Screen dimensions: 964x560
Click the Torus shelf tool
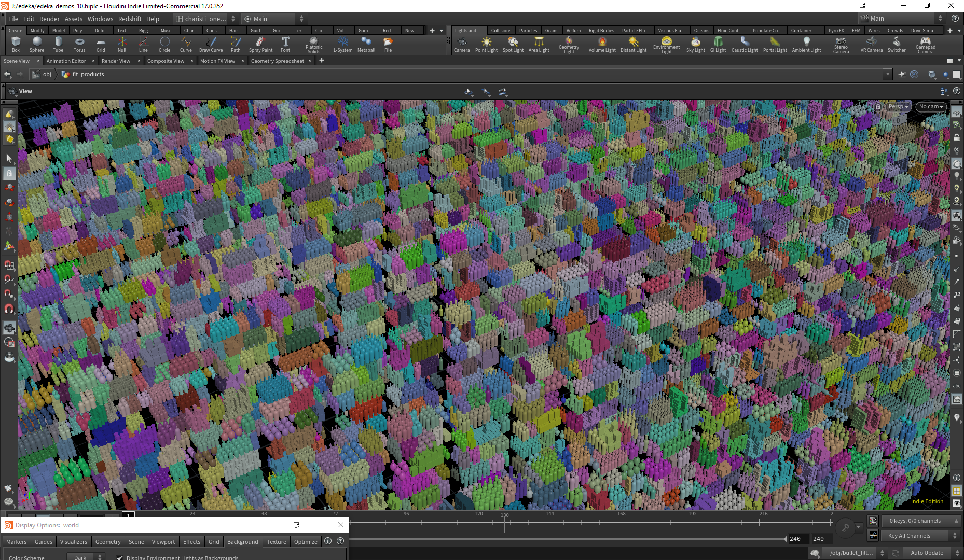click(x=79, y=44)
